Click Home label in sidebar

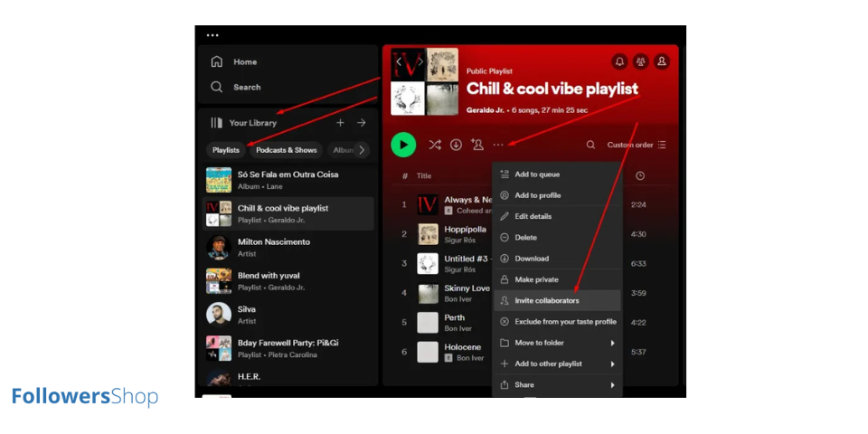(x=245, y=62)
